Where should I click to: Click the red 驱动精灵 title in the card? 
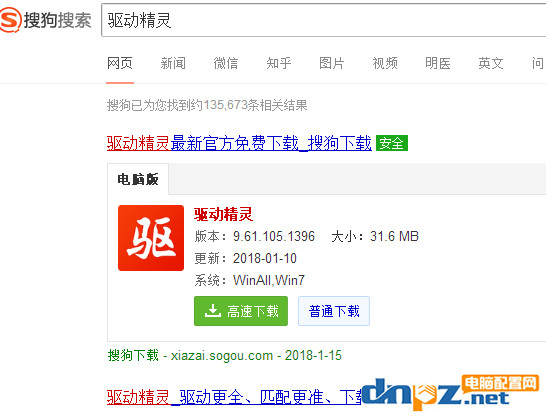point(223,214)
